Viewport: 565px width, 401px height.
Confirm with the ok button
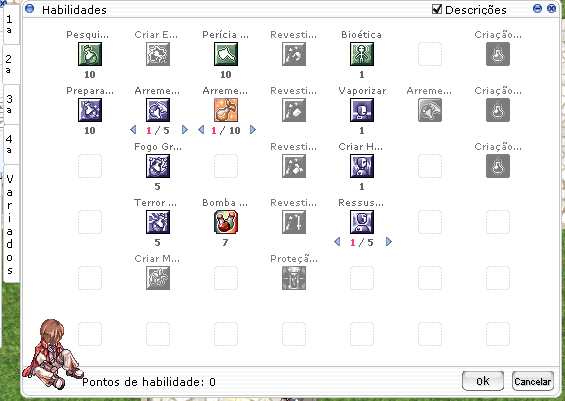(x=483, y=381)
